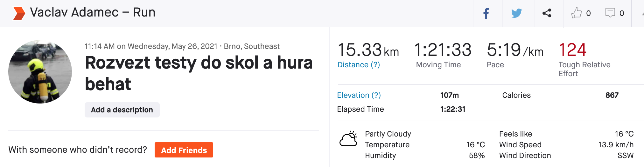The width and height of the screenshot is (644, 167).
Task: Give kudos with the thumbs-up icon
Action: click(576, 13)
